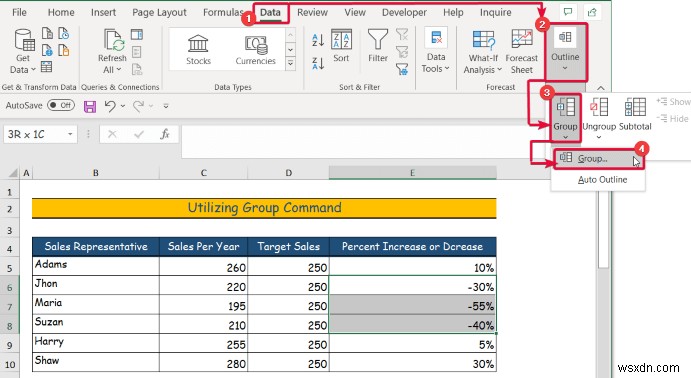This screenshot has width=691, height=378.
Task: Open the Ungroup dropdown arrow
Action: coord(599,137)
